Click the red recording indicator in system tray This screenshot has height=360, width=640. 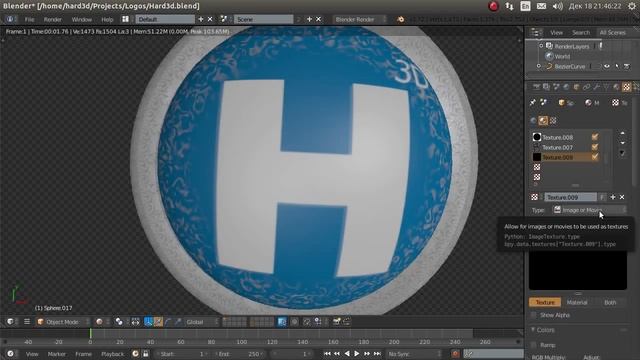[x=493, y=6]
